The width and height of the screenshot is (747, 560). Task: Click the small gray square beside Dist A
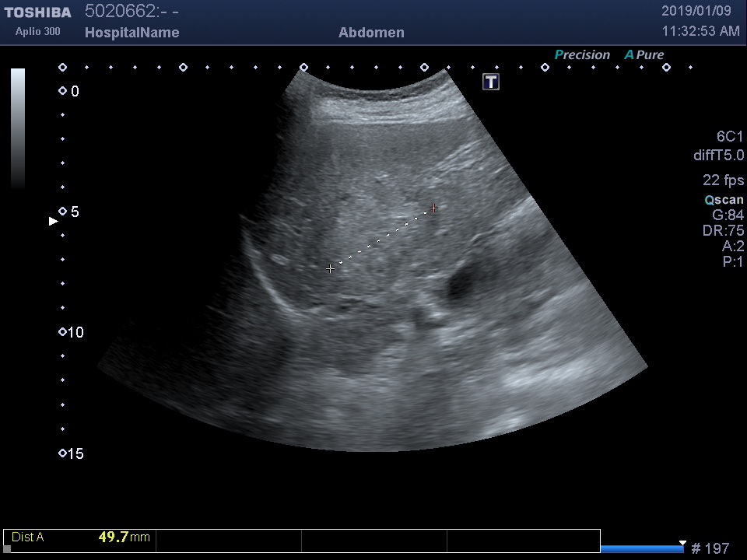[8, 548]
